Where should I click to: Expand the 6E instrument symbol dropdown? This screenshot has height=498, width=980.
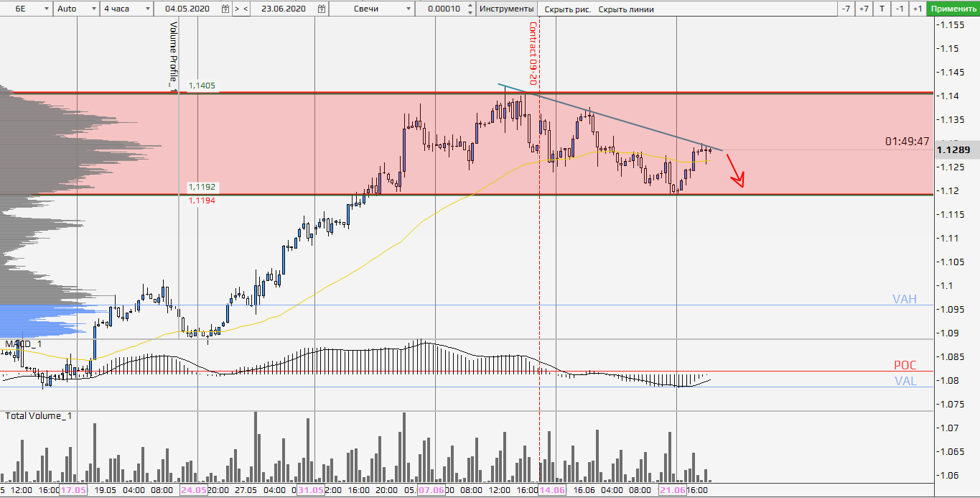click(x=47, y=9)
